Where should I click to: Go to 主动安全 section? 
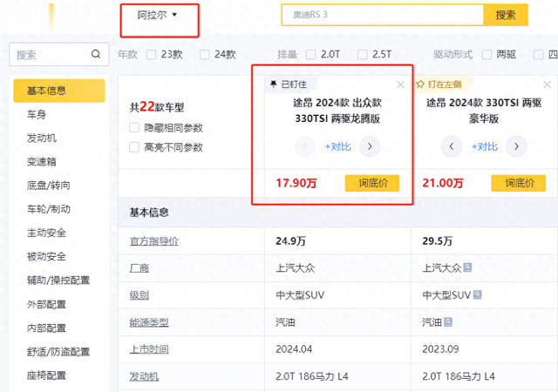pos(46,233)
